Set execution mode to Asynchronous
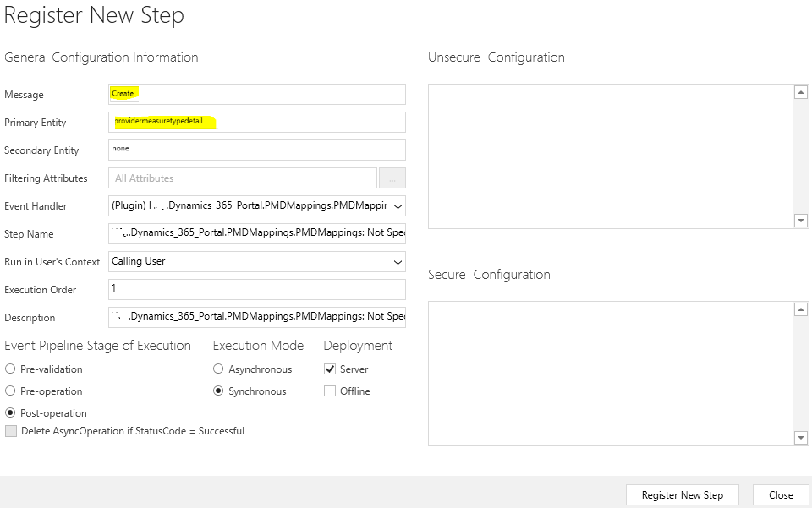The height and width of the screenshot is (508, 812). [x=218, y=369]
